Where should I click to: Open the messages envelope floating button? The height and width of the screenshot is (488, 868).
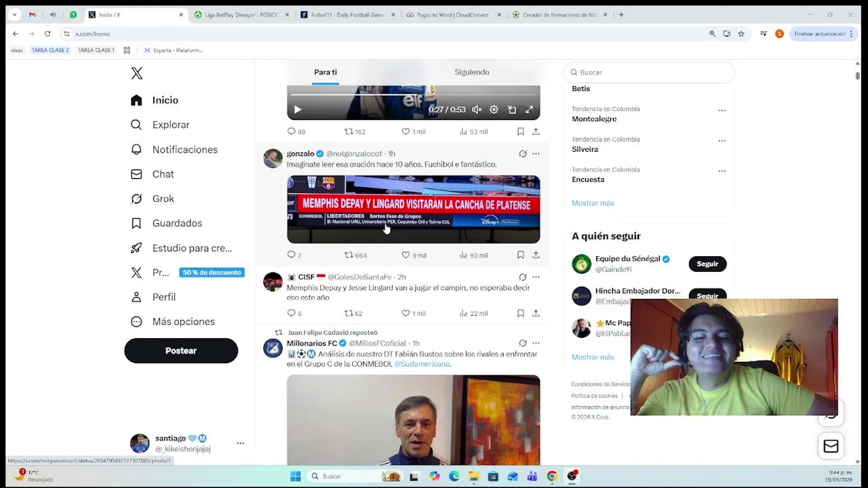(x=831, y=446)
